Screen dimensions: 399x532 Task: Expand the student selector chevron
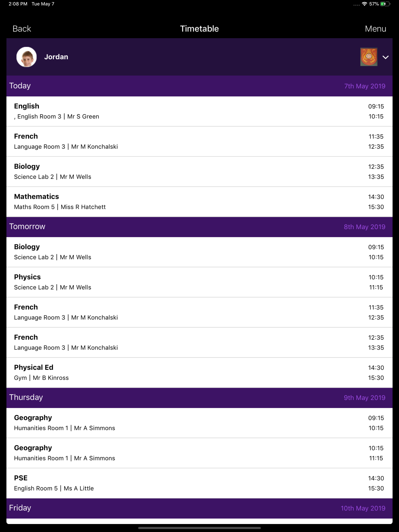(x=386, y=57)
